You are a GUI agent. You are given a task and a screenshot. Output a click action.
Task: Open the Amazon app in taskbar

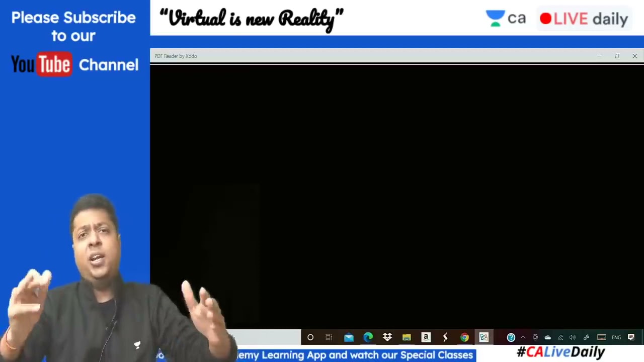(426, 337)
